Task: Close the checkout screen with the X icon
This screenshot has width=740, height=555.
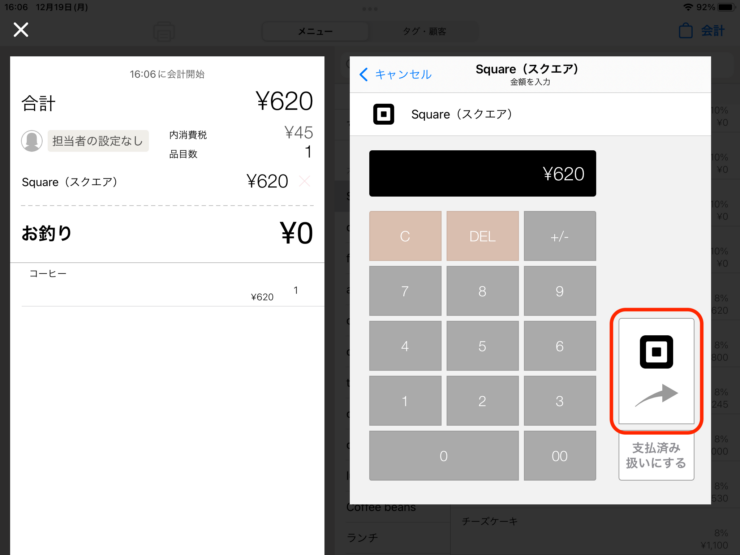Action: [x=21, y=30]
